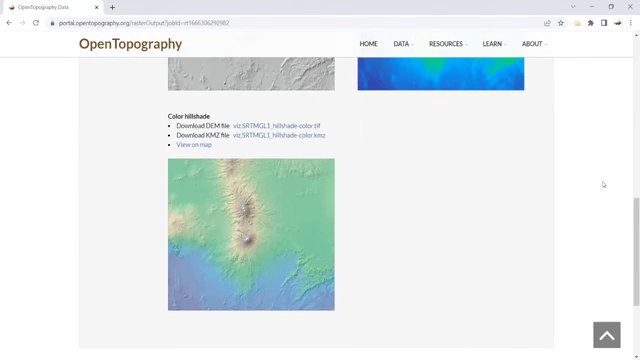Open the Extensions puzzle icon

pos(591,23)
